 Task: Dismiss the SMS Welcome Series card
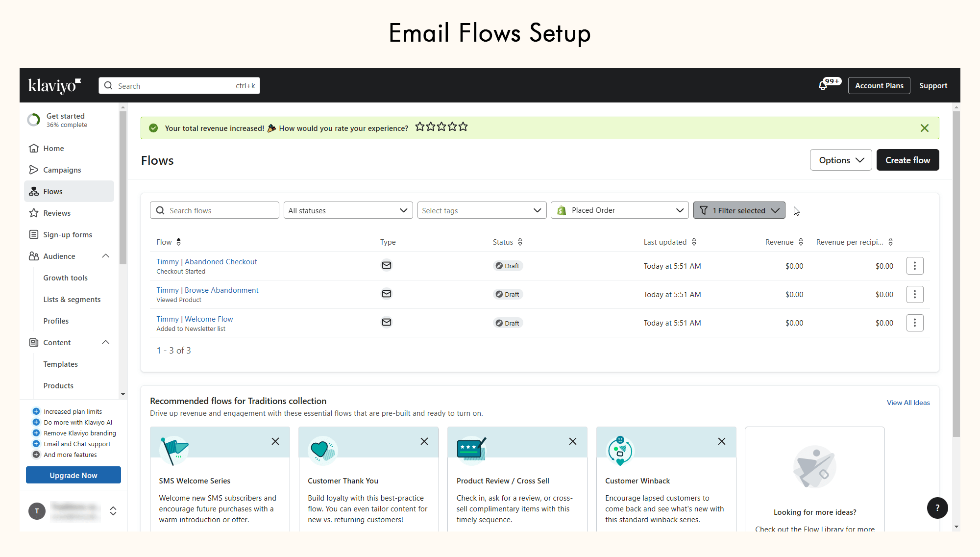pos(275,441)
